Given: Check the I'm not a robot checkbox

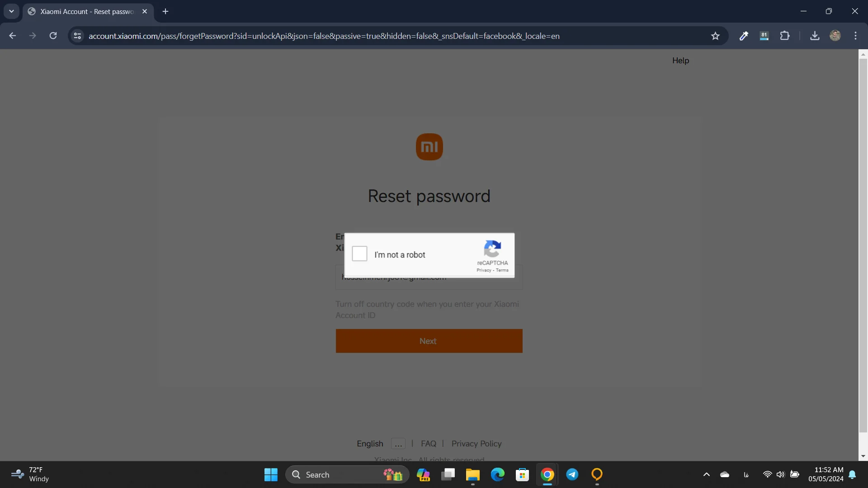Looking at the screenshot, I should tap(359, 253).
